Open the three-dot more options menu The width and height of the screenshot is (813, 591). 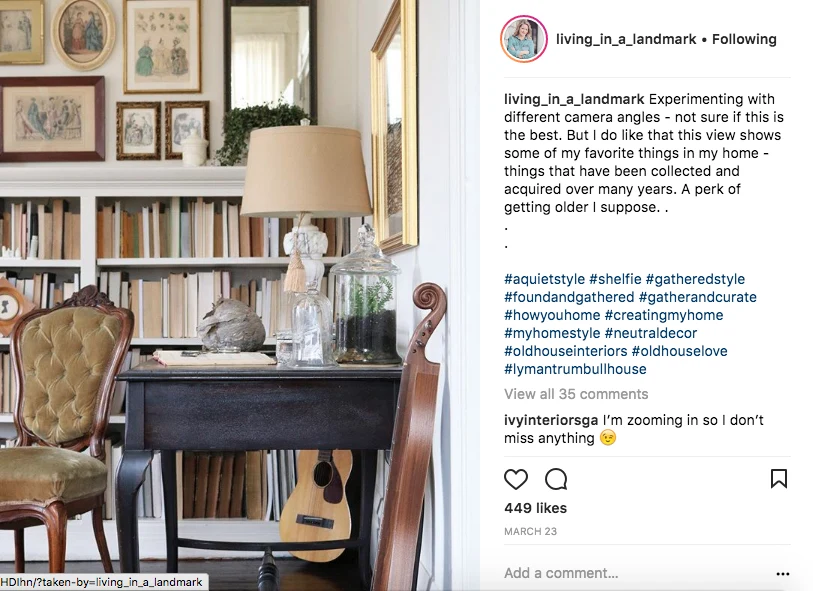point(783,573)
